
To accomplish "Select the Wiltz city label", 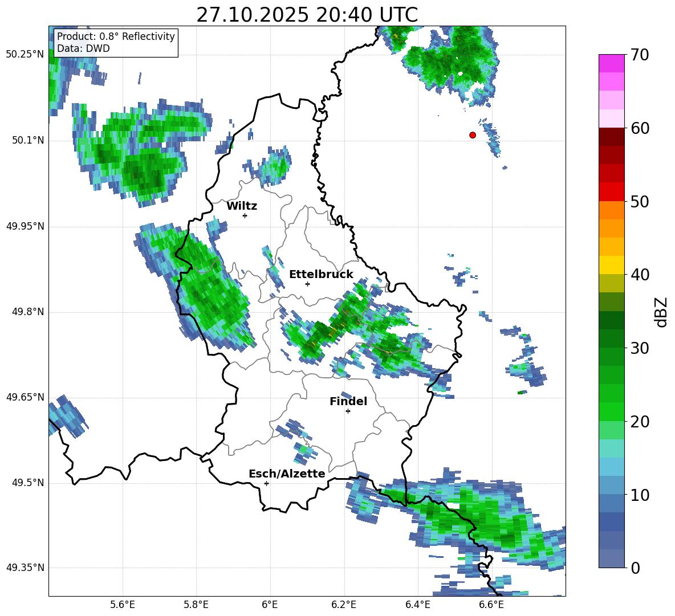I will point(242,206).
